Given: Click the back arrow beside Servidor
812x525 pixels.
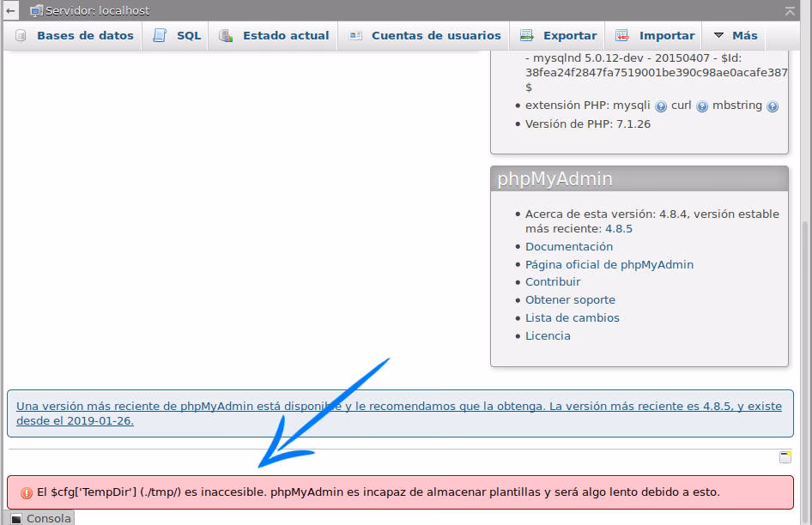Looking at the screenshot, I should click(x=10, y=10).
